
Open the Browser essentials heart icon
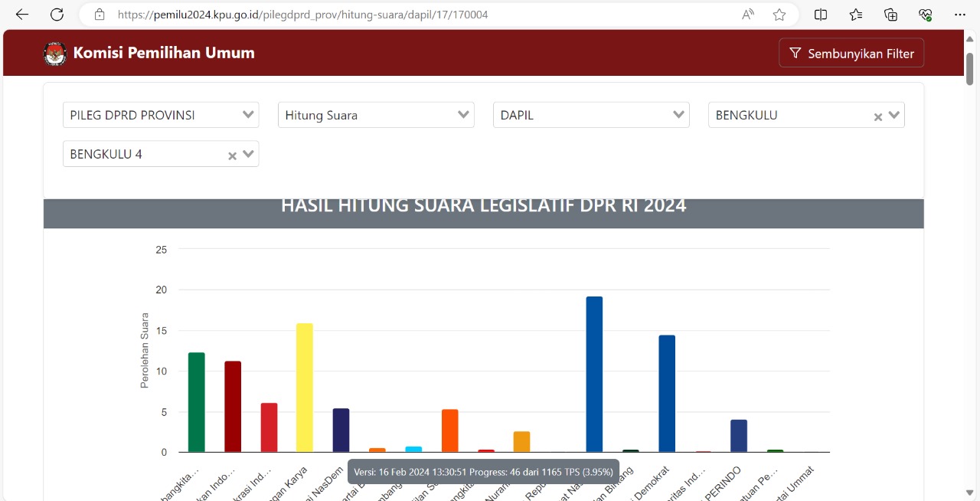coord(926,15)
